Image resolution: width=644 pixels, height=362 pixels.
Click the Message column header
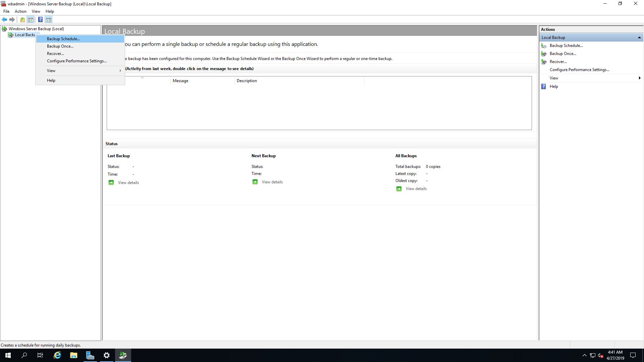pos(202,81)
